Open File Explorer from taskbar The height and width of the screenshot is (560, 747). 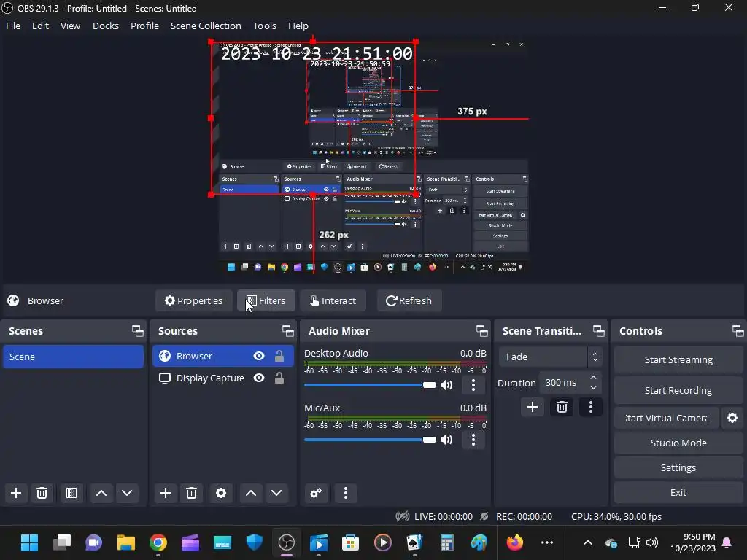pos(126,542)
